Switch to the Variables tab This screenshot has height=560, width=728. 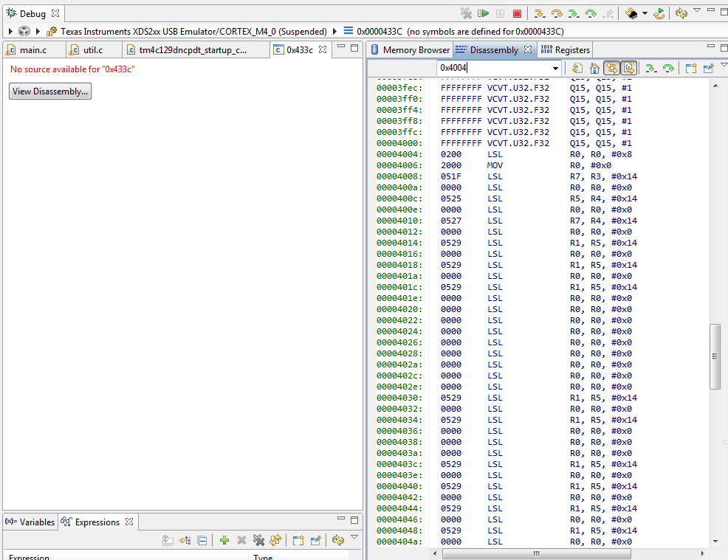30,522
